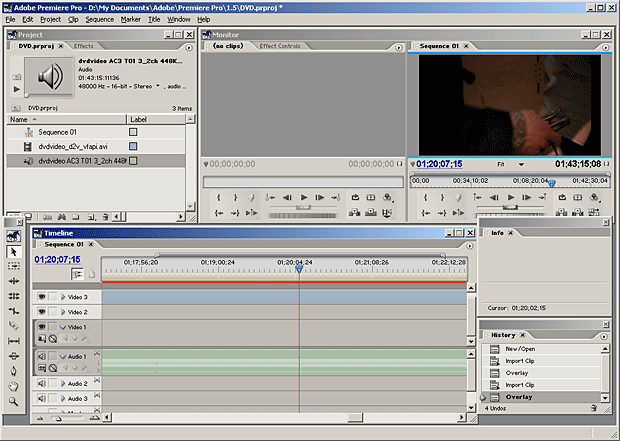Select the Slide tool
The height and width of the screenshot is (441, 620).
coord(13,356)
